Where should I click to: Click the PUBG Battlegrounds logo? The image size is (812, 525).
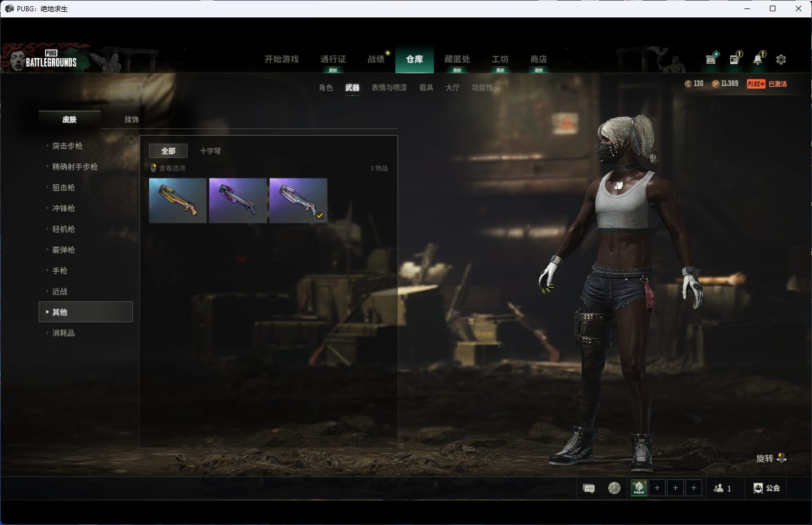[51, 59]
